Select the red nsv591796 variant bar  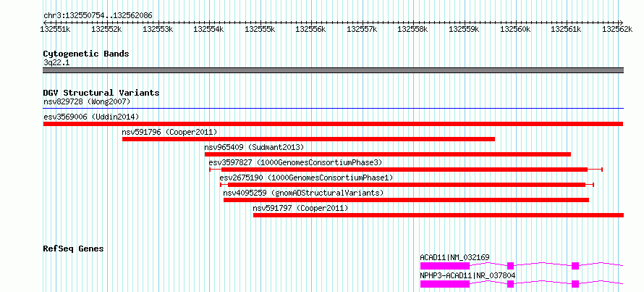308,139
